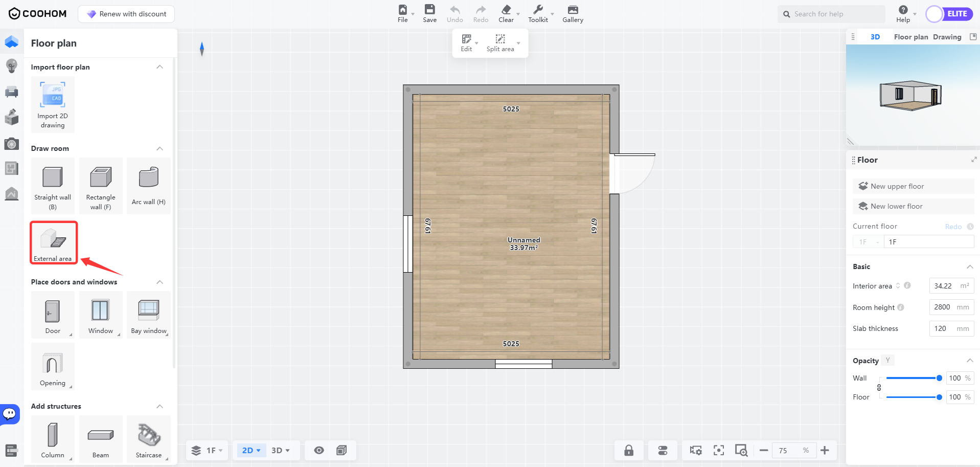Toggle the canvas lock icon
980x467 pixels.
(629, 450)
